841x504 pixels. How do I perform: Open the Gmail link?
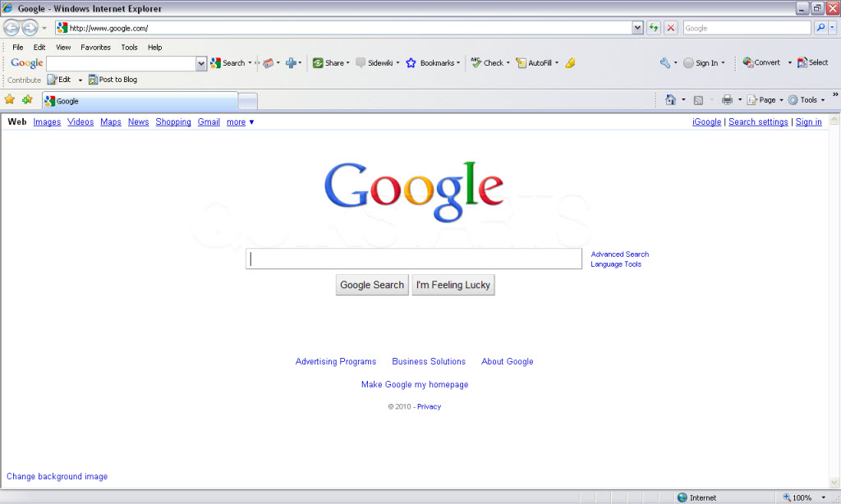pyautogui.click(x=209, y=121)
